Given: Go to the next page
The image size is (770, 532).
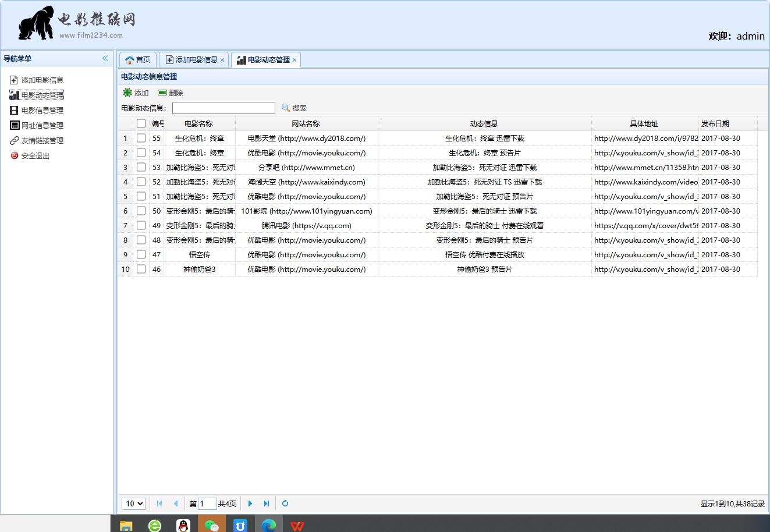Looking at the screenshot, I should coord(250,504).
